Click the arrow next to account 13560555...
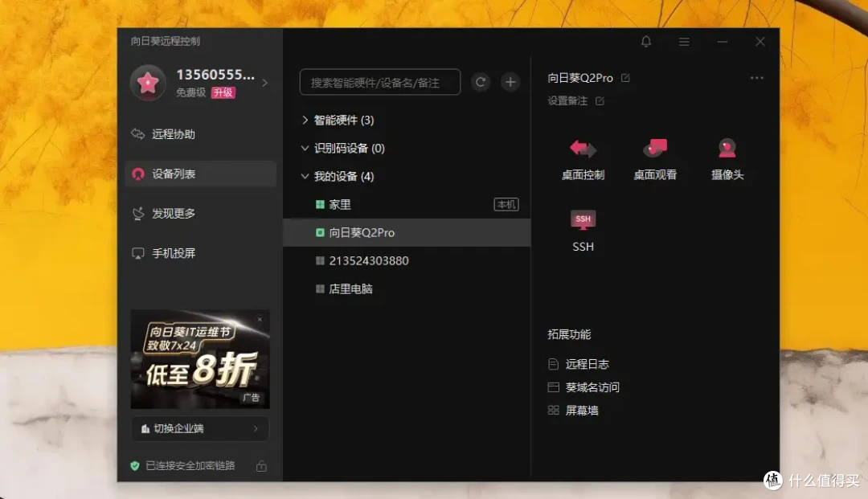Screen dimensions: 868x499 point(265,83)
